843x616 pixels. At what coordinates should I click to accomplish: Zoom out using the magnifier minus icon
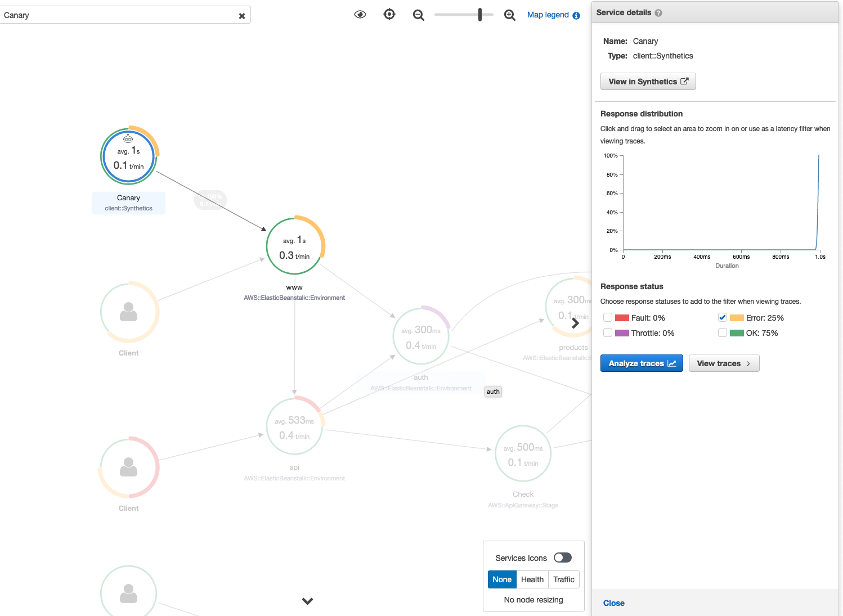click(418, 15)
